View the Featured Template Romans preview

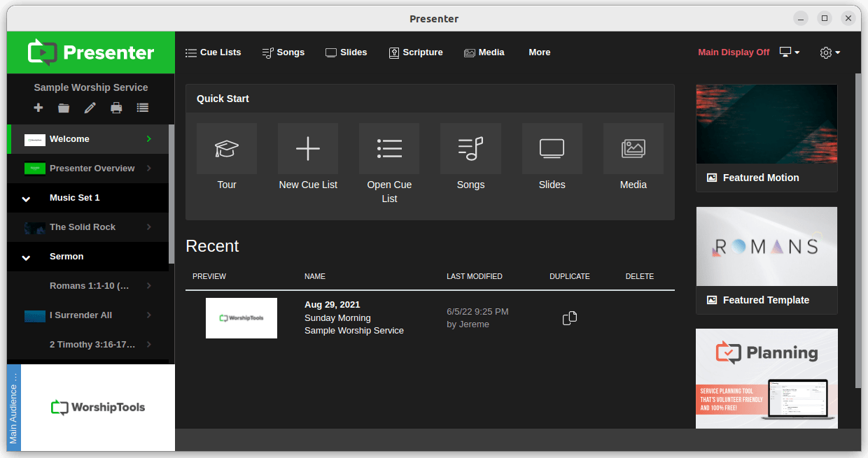(x=766, y=246)
